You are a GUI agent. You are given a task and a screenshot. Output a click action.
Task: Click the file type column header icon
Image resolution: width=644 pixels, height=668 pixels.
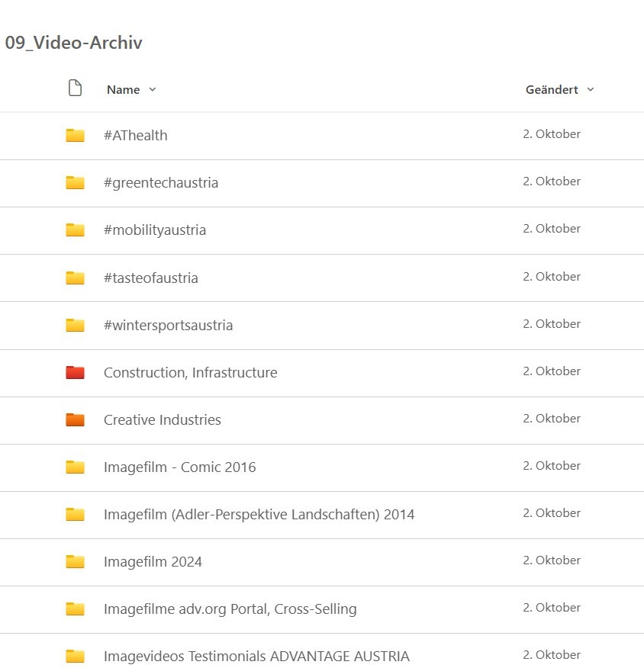tap(75, 88)
